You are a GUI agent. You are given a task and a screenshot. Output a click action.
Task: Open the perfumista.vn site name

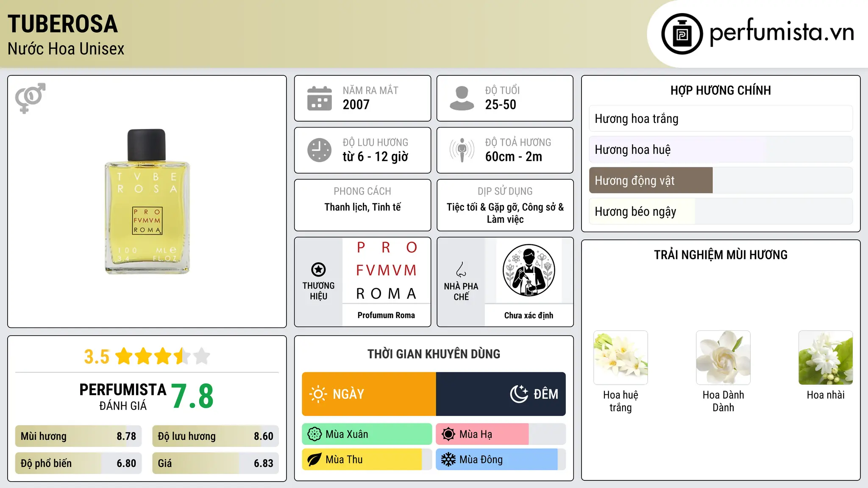[782, 32]
